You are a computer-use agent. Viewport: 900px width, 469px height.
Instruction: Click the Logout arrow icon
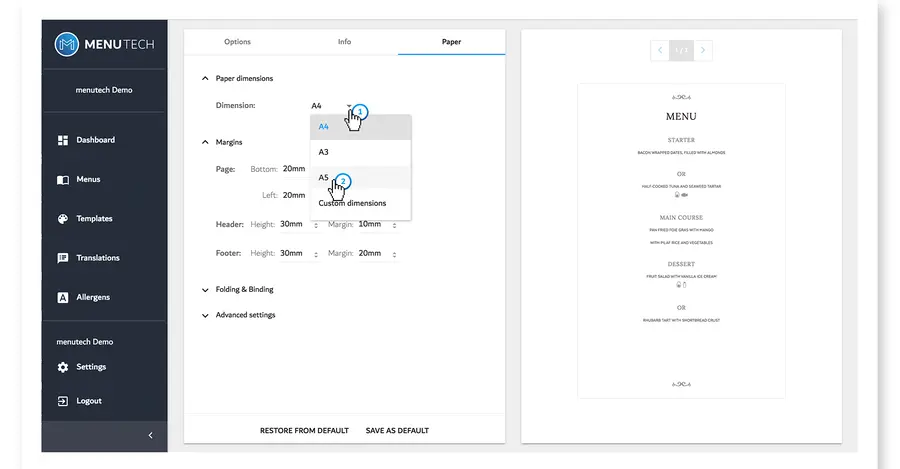[63, 401]
